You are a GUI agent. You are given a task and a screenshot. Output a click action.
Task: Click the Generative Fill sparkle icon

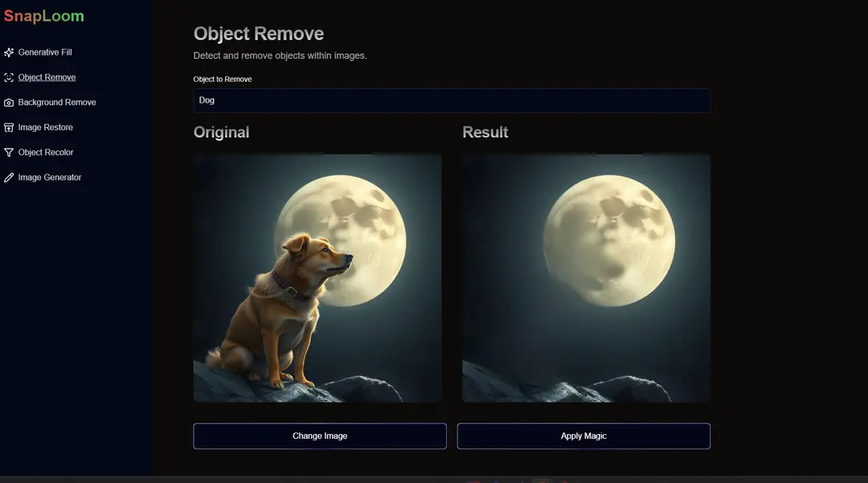point(9,52)
